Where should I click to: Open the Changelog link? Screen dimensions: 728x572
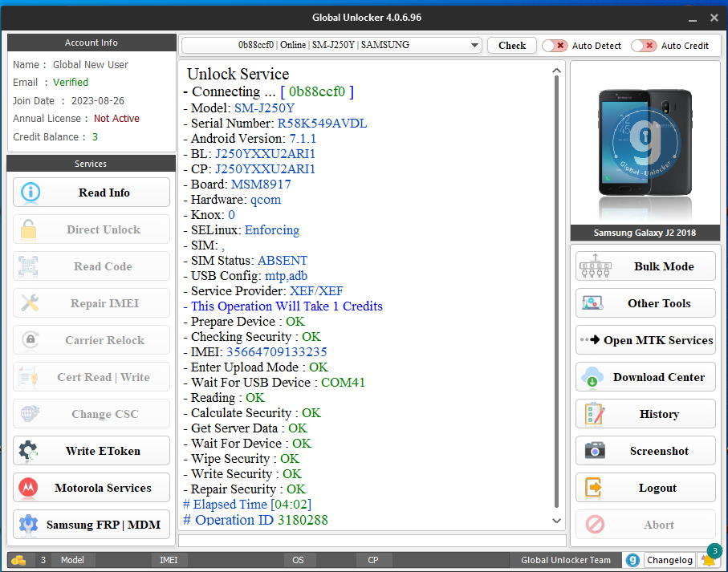pos(669,560)
